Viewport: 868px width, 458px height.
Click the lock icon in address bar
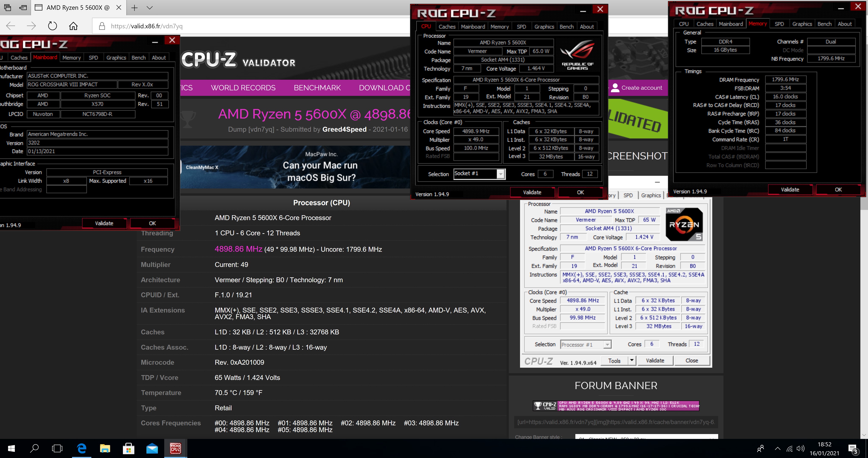click(102, 26)
